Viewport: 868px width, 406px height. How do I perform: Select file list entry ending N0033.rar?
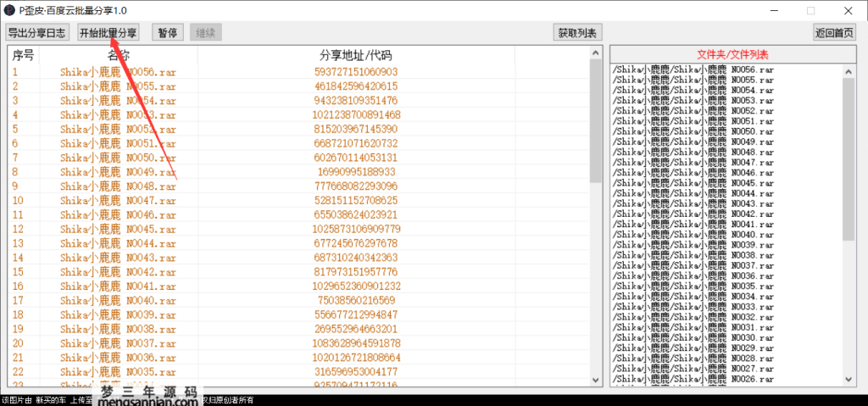(x=693, y=307)
